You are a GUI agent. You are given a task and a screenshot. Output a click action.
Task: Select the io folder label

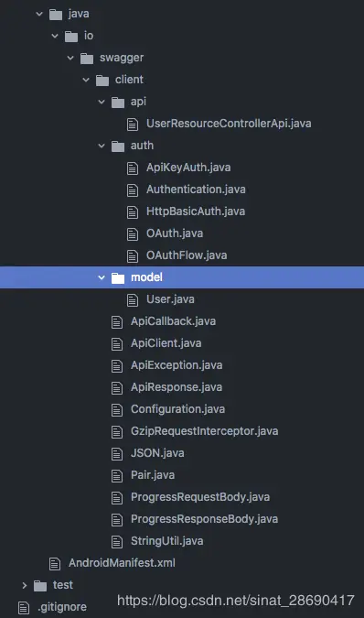[x=89, y=36]
